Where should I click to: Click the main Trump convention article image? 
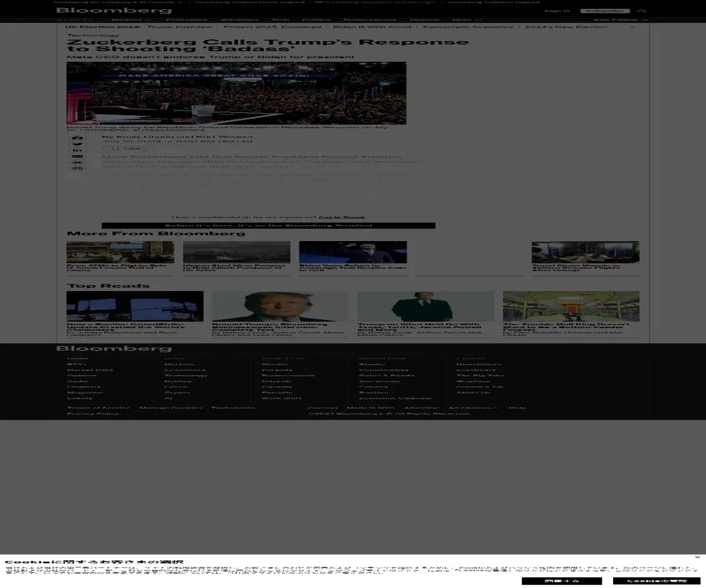(237, 93)
